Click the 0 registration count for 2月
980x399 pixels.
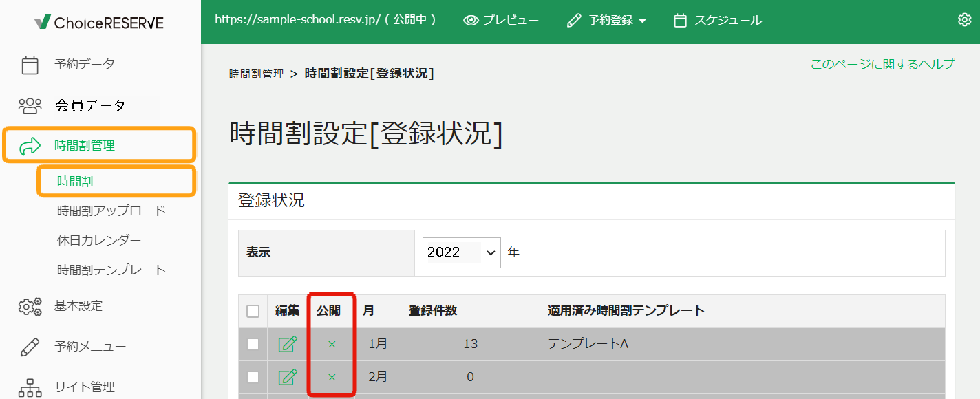(x=471, y=377)
